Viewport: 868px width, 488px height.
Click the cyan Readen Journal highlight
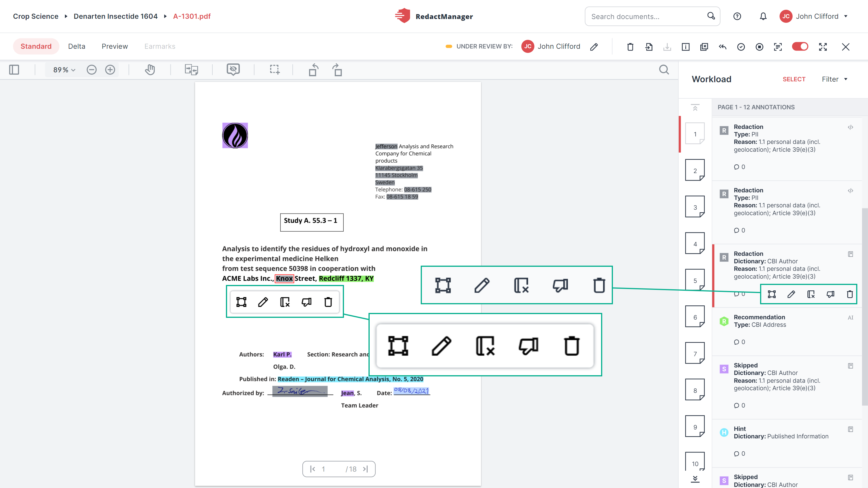(x=350, y=379)
